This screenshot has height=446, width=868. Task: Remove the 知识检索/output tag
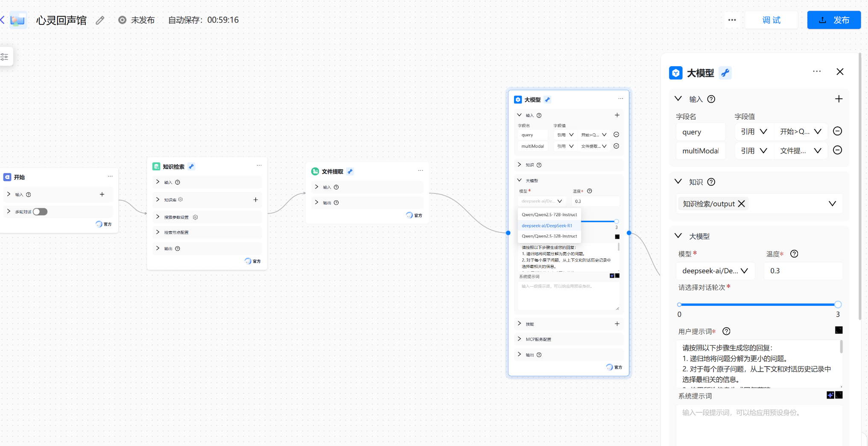pos(742,204)
